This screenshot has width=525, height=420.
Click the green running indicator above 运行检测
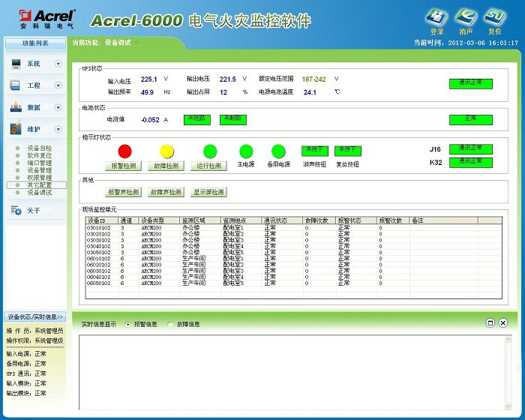point(210,151)
